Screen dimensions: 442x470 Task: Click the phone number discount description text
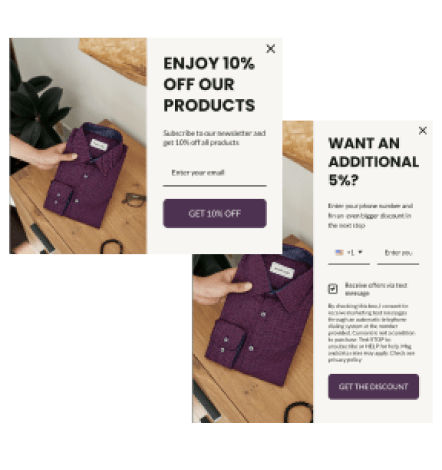370,216
